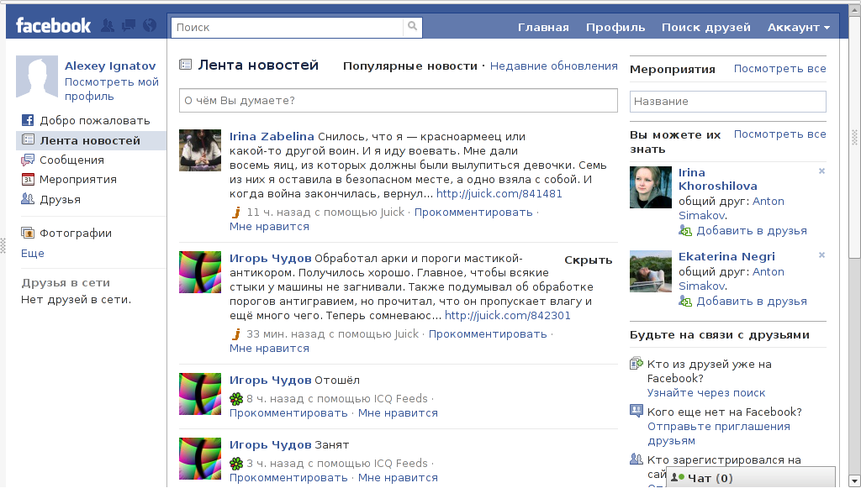Viewport: 861px width, 504px height.
Task: Click Facebook logo in header
Action: tap(53, 26)
